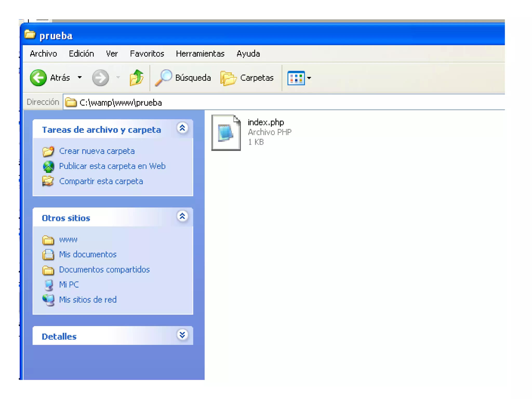Click Crear nueva carpeta link

point(97,151)
